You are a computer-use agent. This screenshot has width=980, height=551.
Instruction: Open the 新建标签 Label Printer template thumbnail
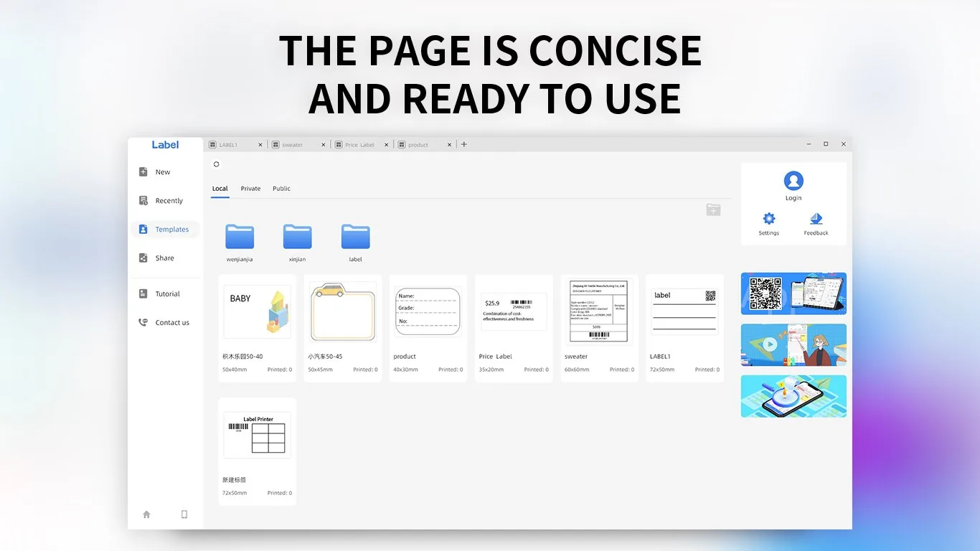[257, 435]
